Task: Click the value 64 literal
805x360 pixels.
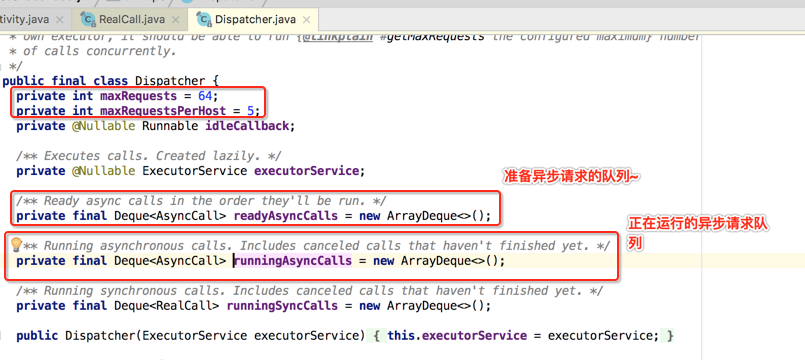Action: 205,96
